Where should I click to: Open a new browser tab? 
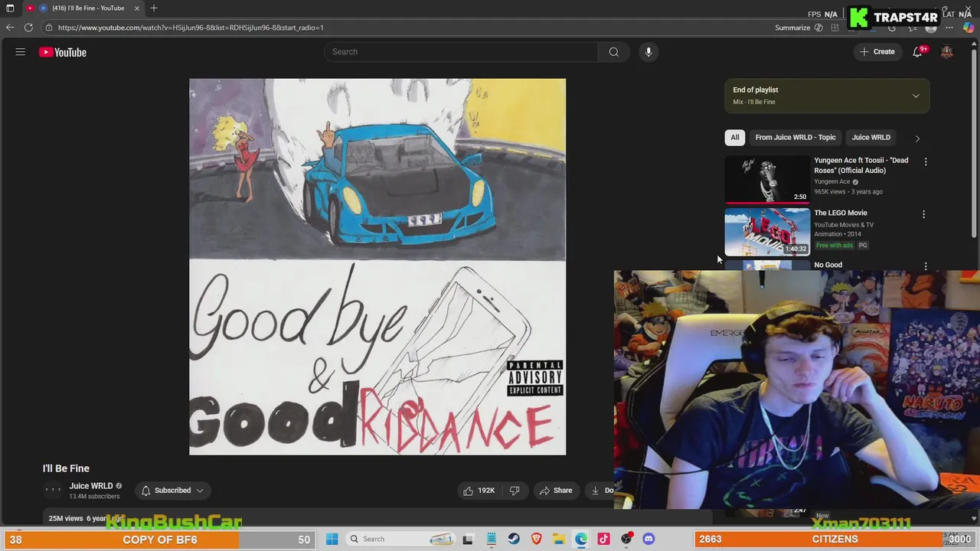[x=154, y=8]
